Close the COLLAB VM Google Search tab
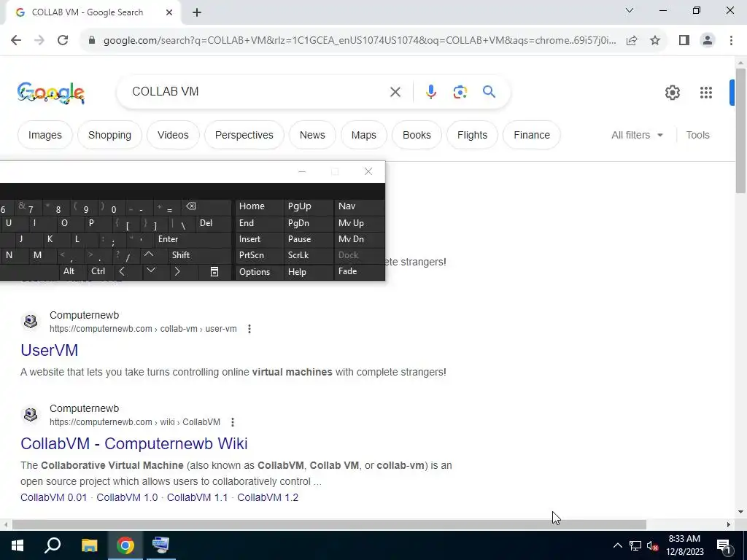 (169, 13)
